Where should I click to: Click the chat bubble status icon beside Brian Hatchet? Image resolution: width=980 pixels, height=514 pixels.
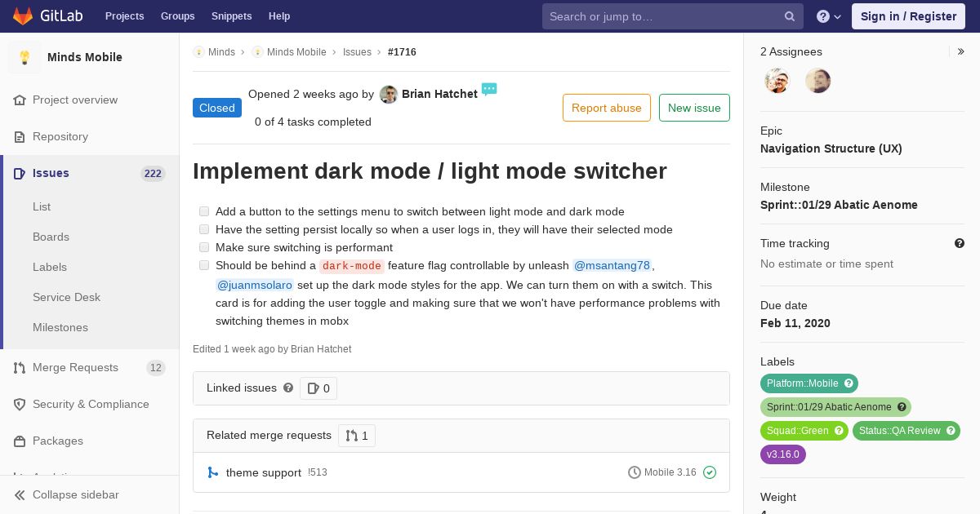point(489,90)
